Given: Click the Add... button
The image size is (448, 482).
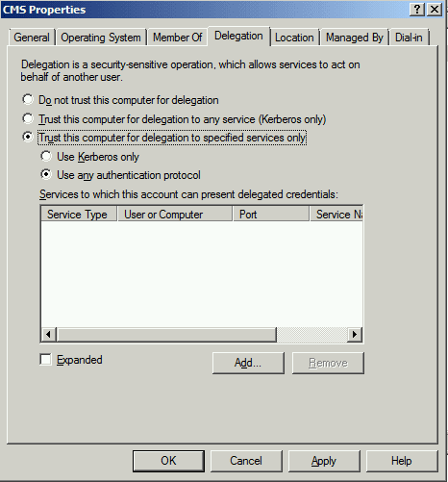Looking at the screenshot, I should coord(248,363).
